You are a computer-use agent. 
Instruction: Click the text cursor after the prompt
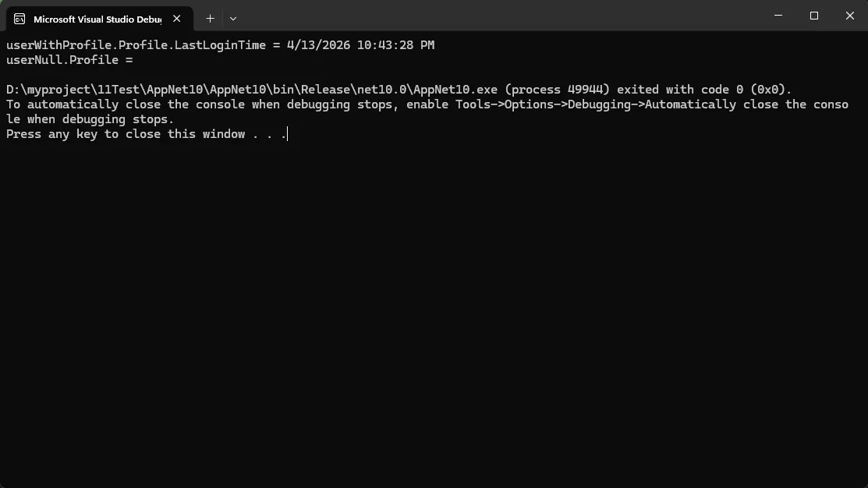click(x=288, y=134)
